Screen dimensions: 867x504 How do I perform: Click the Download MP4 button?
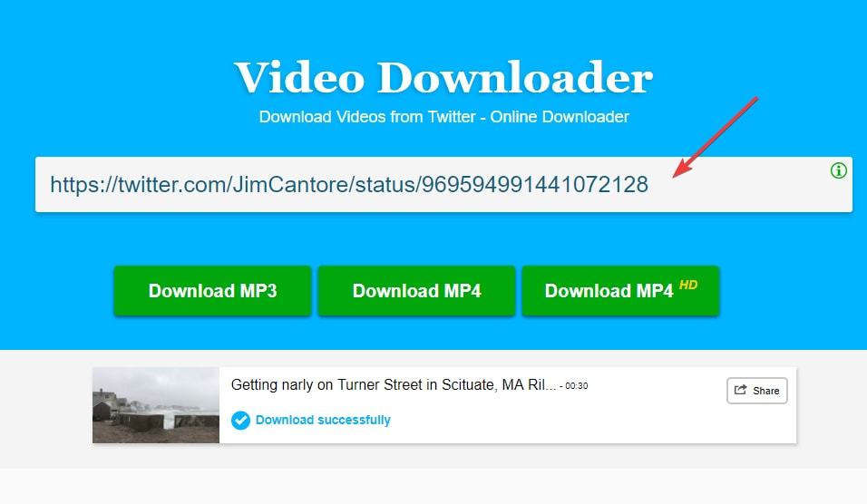tap(416, 291)
